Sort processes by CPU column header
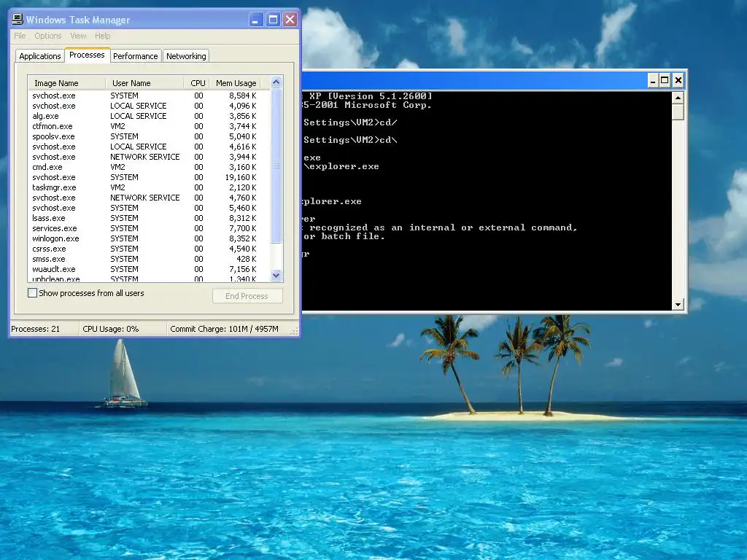This screenshot has width=747, height=560. tap(197, 83)
